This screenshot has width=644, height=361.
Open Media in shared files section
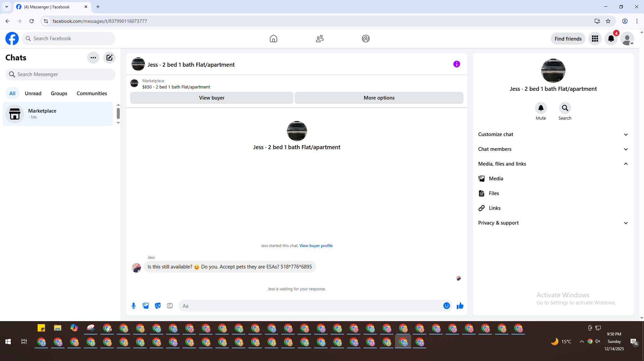pyautogui.click(x=553, y=179)
